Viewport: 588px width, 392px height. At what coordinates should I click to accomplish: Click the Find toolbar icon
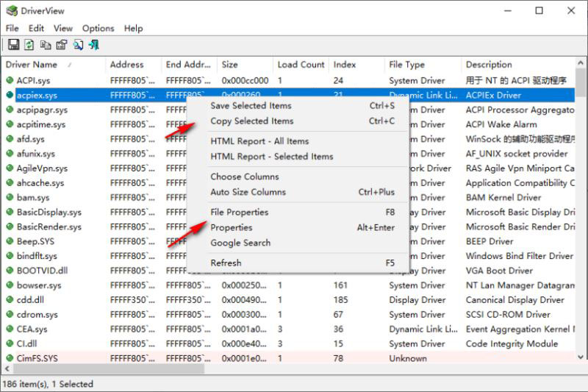point(78,45)
